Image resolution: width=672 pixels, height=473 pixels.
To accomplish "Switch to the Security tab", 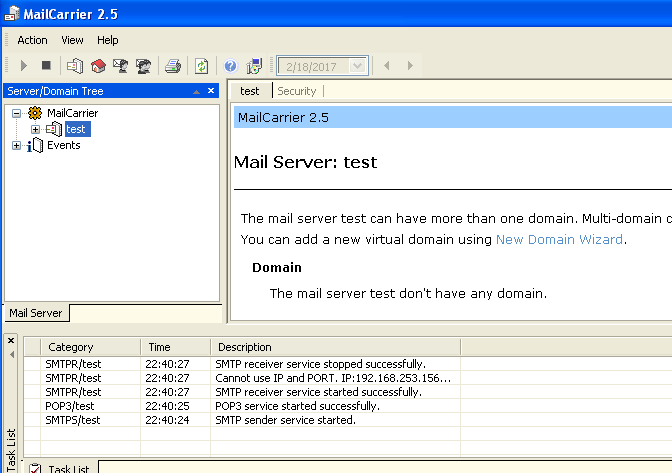I will pyautogui.click(x=297, y=91).
